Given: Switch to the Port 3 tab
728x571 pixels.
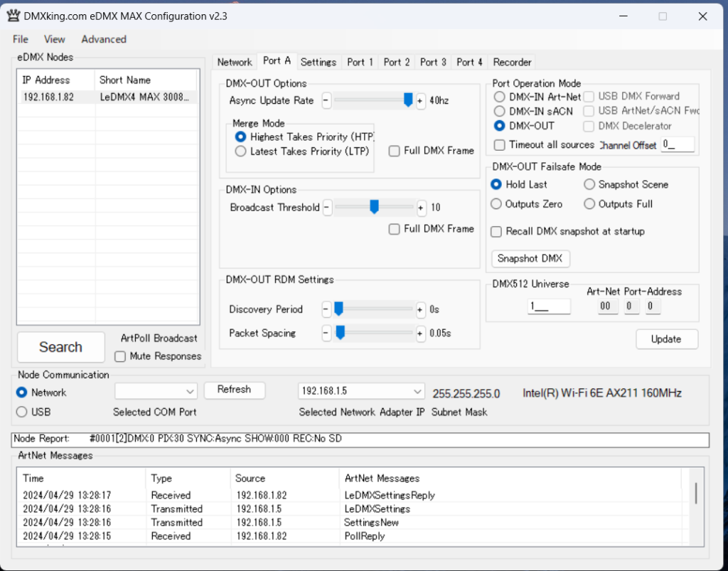Looking at the screenshot, I should pos(433,62).
